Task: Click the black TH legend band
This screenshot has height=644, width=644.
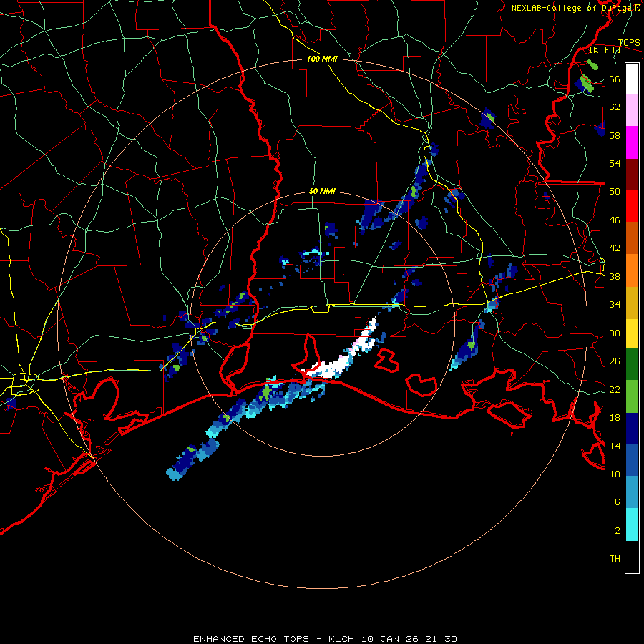Action: pos(632,557)
